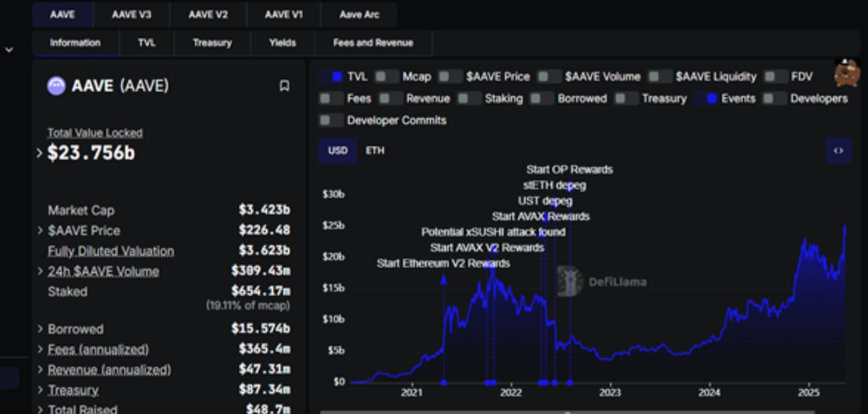
Task: Enable the Mcap chart series
Action: (x=386, y=77)
